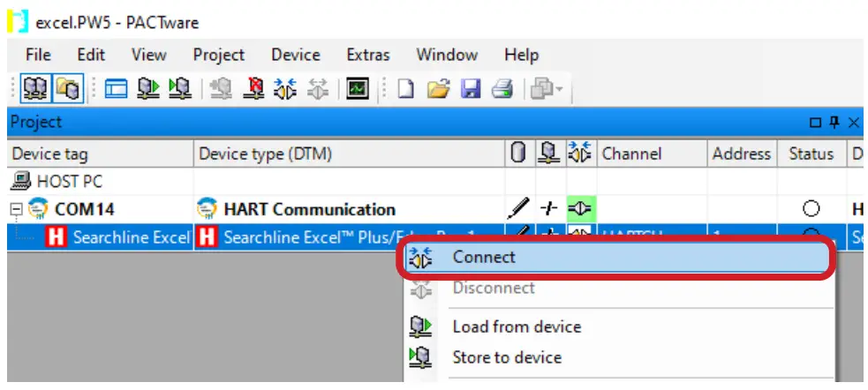Screen dimensions: 868x390
Task: Click the Project panel title bar
Action: tap(435, 123)
